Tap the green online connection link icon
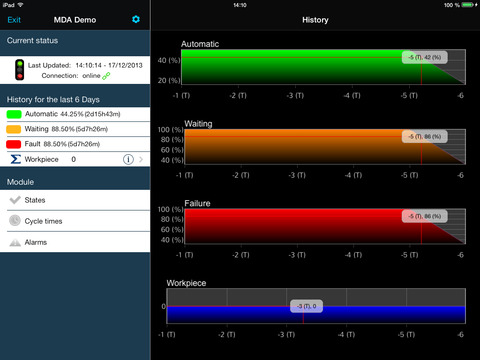The height and width of the screenshot is (360, 480). click(x=106, y=76)
